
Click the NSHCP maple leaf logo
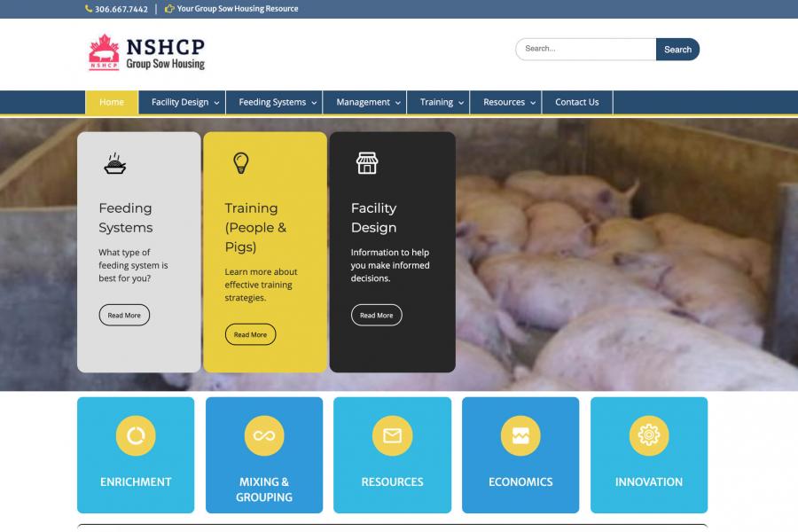(104, 52)
